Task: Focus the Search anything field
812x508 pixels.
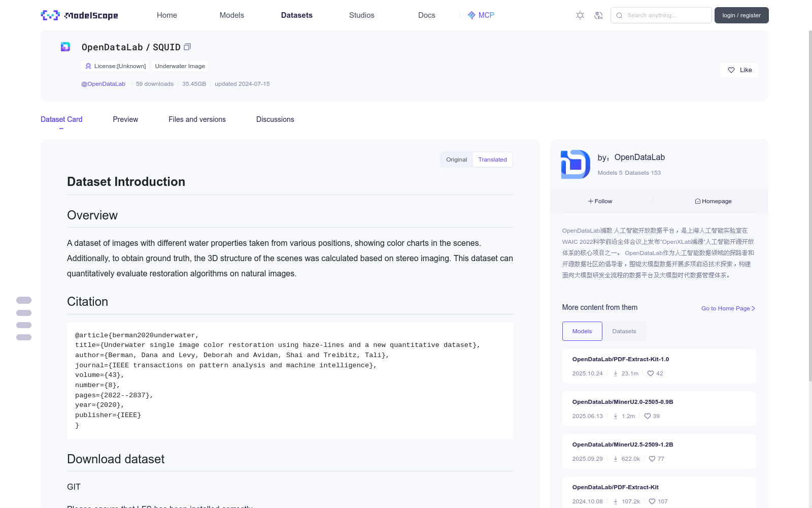Action: tap(661, 15)
